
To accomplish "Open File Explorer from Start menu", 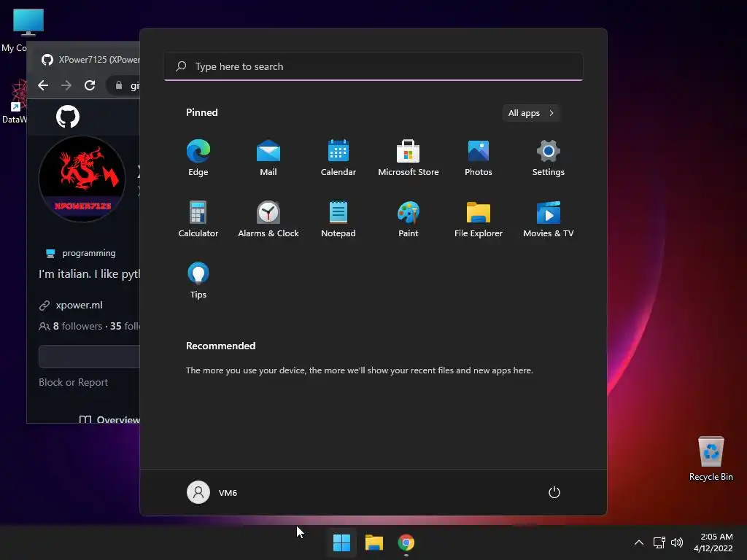I will [x=479, y=219].
